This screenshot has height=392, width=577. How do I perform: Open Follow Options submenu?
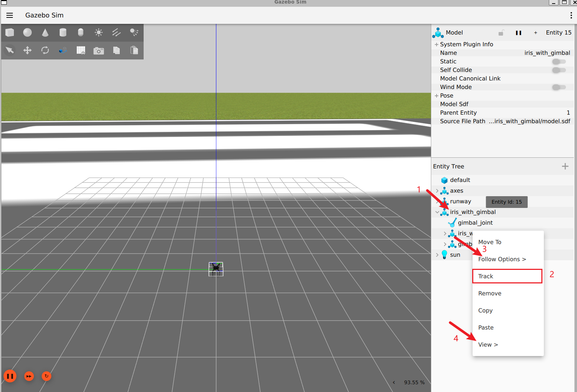coord(502,259)
